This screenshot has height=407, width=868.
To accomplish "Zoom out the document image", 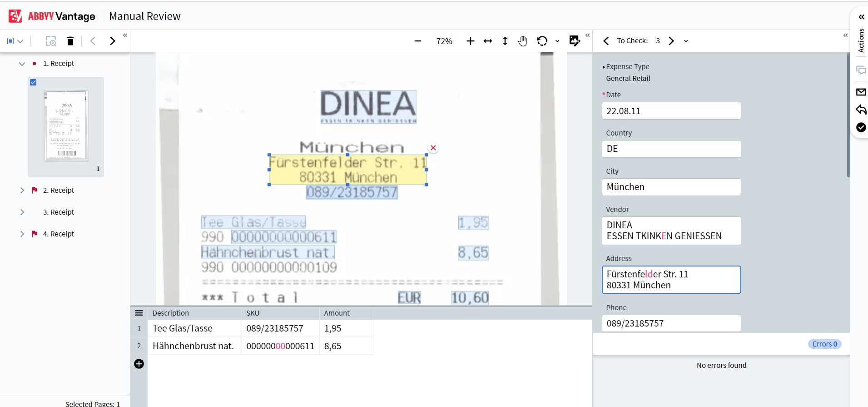I will 418,41.
